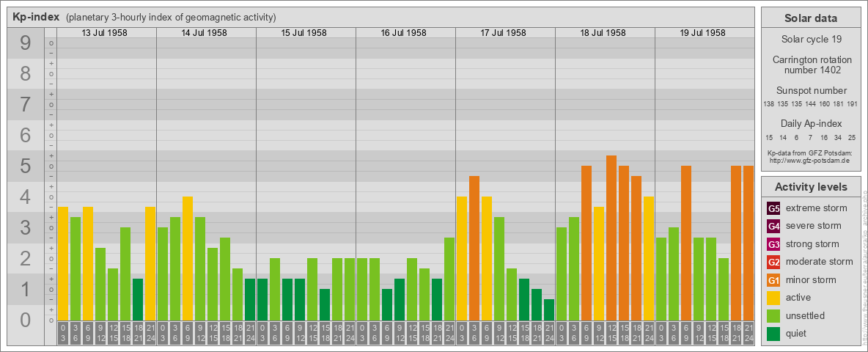Screen dimensions: 868x352
Task: Select the light green 'unsettled' legend swatch
Action: pyautogui.click(x=773, y=315)
